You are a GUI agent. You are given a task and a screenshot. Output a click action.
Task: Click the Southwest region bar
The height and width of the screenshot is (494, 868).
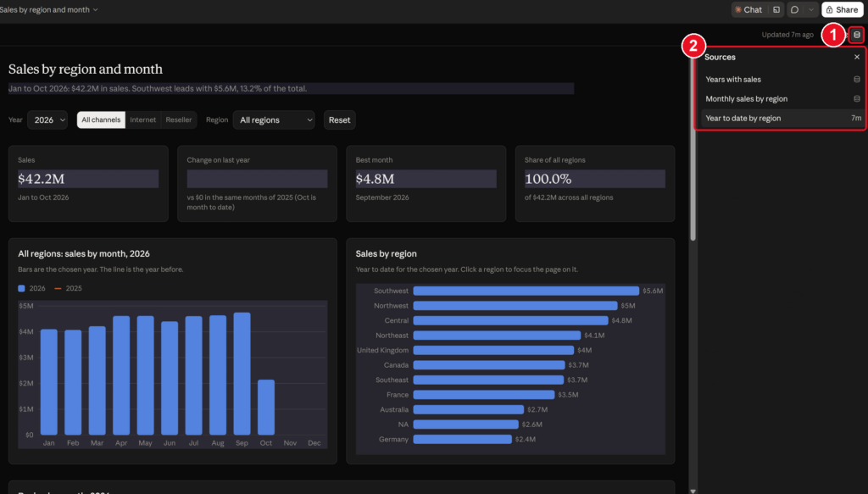coord(526,291)
